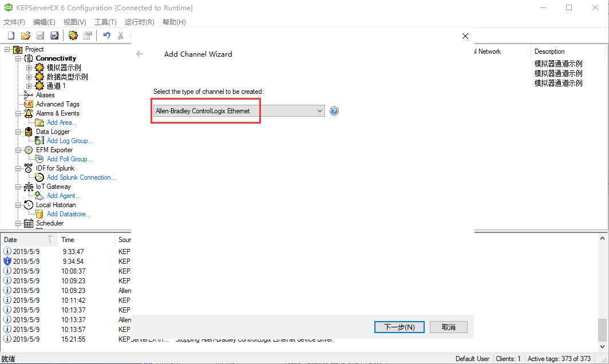Viewport: 609px width, 364px height.
Task: Open the 视图(V) menu
Action: [x=74, y=22]
